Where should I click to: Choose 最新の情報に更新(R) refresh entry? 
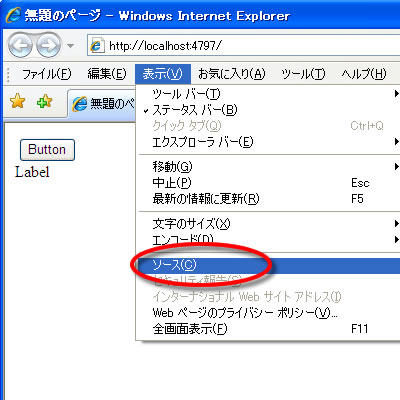pos(268,199)
